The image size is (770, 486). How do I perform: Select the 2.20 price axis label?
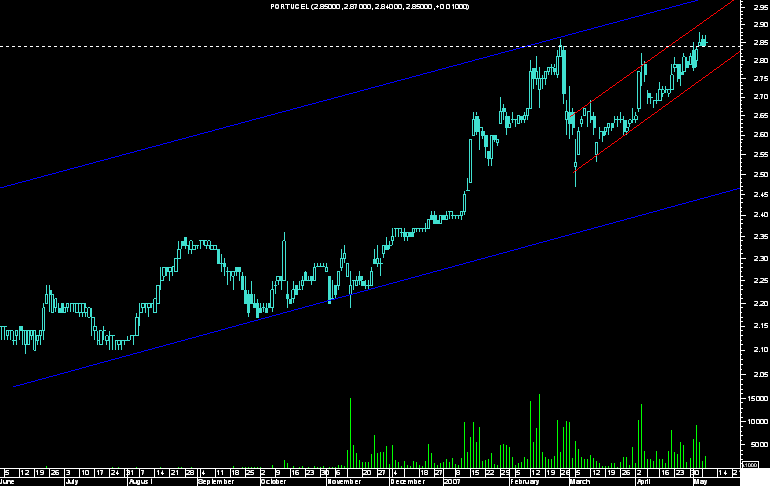(x=761, y=303)
